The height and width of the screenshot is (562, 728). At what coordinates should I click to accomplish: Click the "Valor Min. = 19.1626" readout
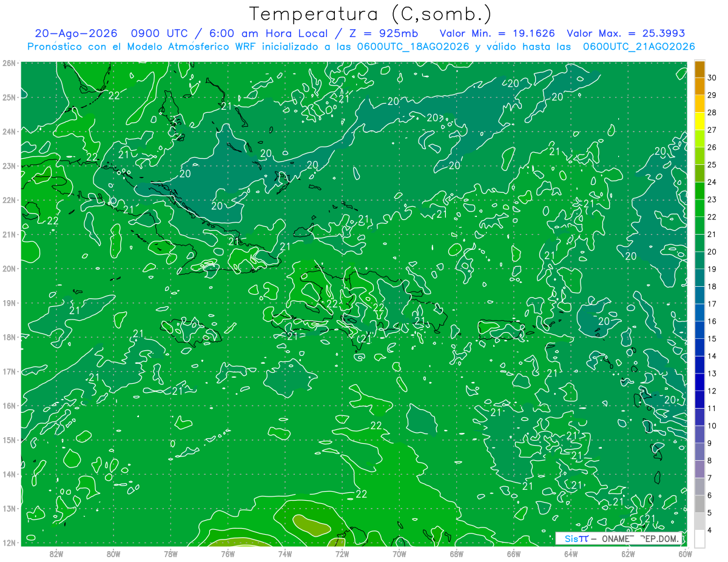(x=497, y=33)
